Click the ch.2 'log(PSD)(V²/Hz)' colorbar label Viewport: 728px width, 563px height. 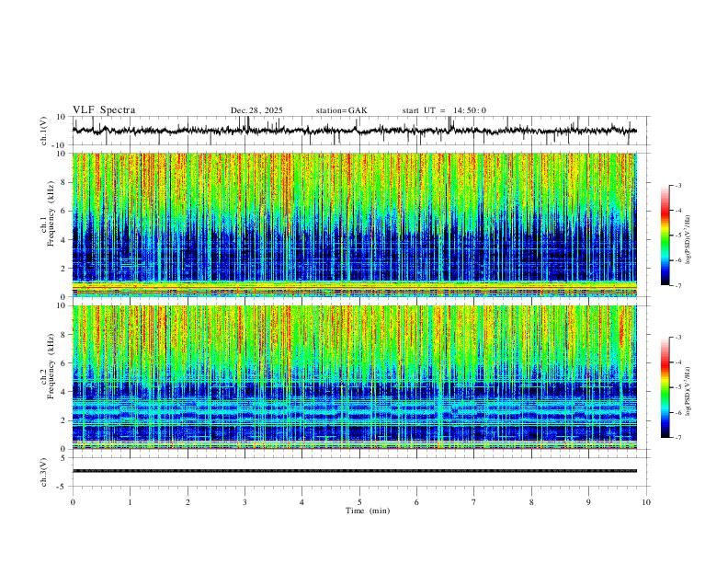(688, 392)
